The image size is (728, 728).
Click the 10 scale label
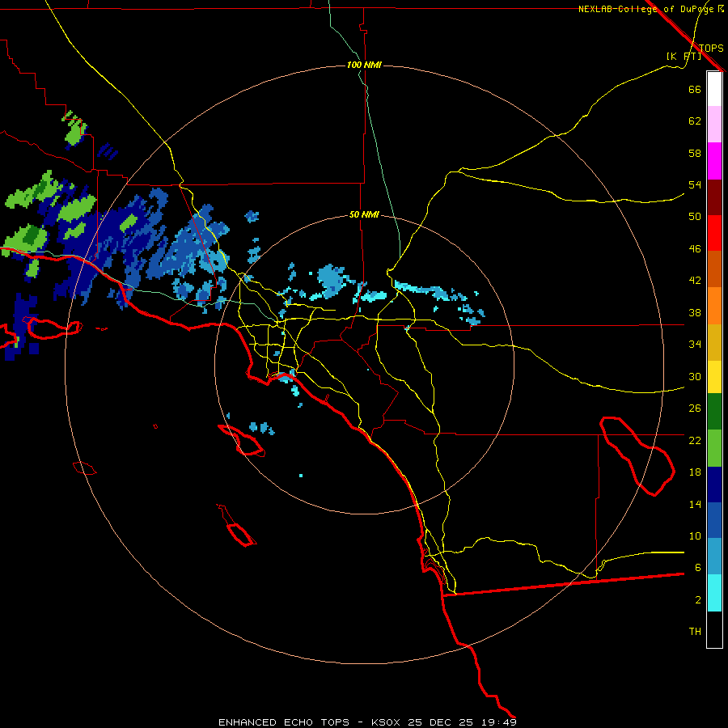695,535
